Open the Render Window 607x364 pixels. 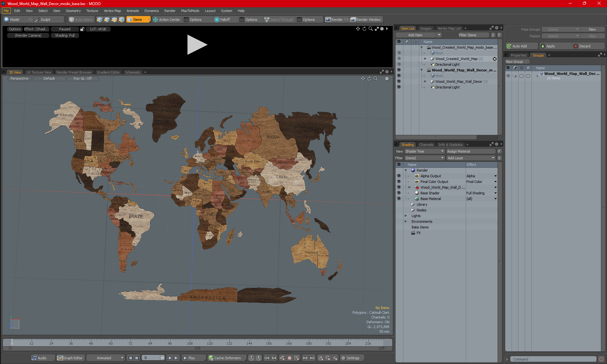(x=366, y=20)
